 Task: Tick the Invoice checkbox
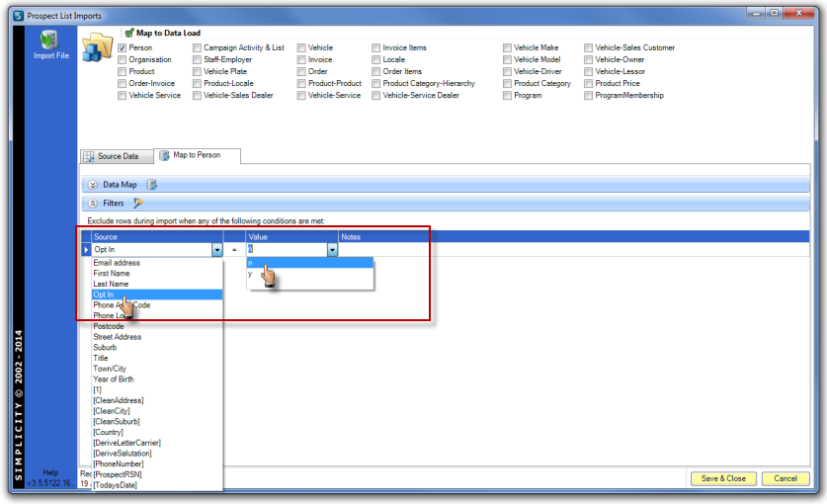(301, 59)
